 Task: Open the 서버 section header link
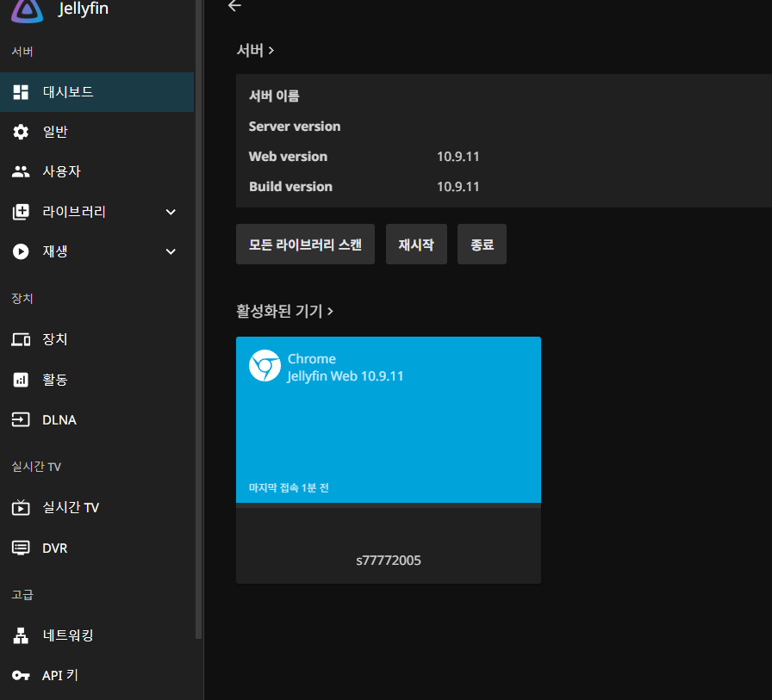(255, 50)
